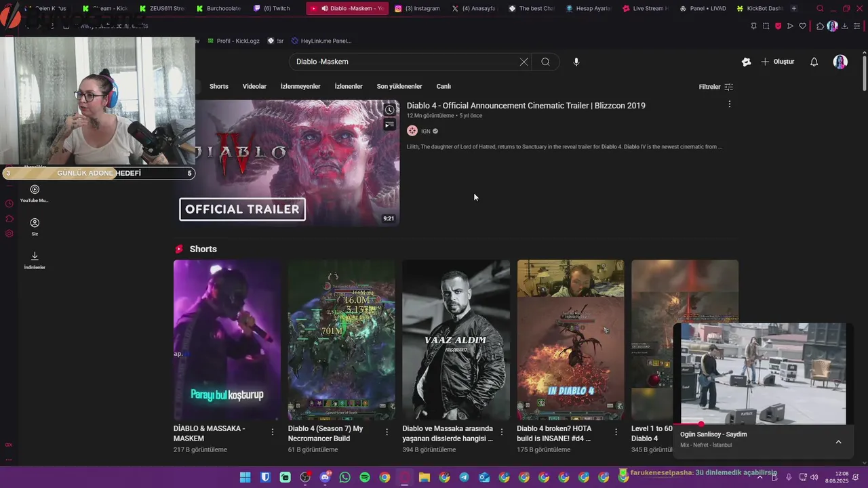This screenshot has width=868, height=488.
Task: Click the browser heart bookmark icon
Action: click(802, 26)
